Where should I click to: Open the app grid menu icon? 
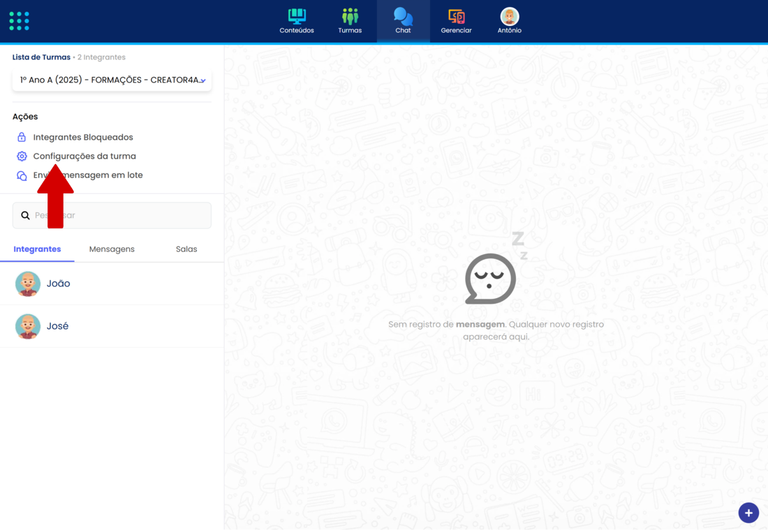click(x=20, y=21)
